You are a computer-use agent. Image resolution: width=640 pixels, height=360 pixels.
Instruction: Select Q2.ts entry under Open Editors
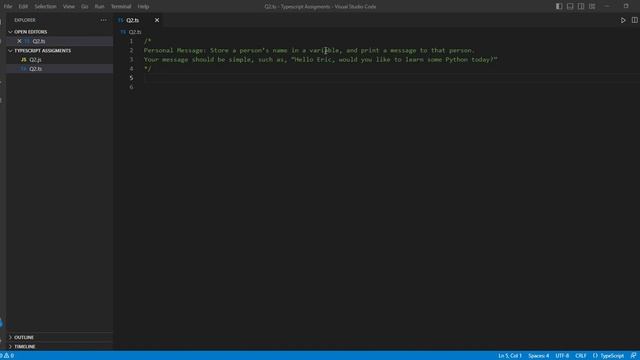(38, 41)
